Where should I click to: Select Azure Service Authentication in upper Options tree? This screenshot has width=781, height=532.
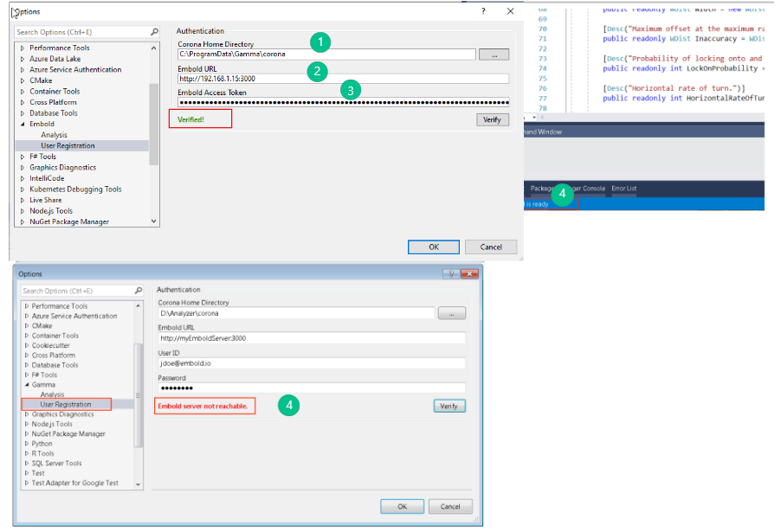click(x=75, y=70)
